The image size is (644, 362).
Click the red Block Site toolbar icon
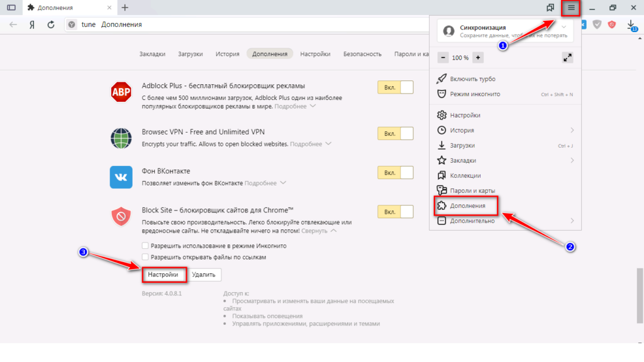pos(612,25)
